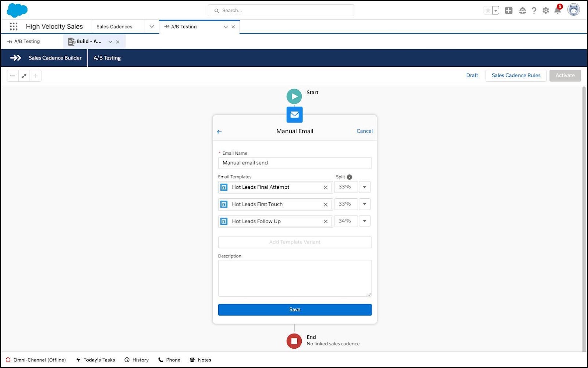Image resolution: width=588 pixels, height=368 pixels.
Task: Click the Add Template Variant button
Action: pos(295,242)
